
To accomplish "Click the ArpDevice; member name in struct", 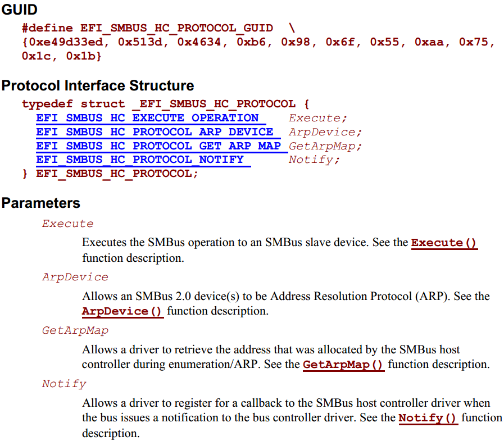I will click(325, 132).
